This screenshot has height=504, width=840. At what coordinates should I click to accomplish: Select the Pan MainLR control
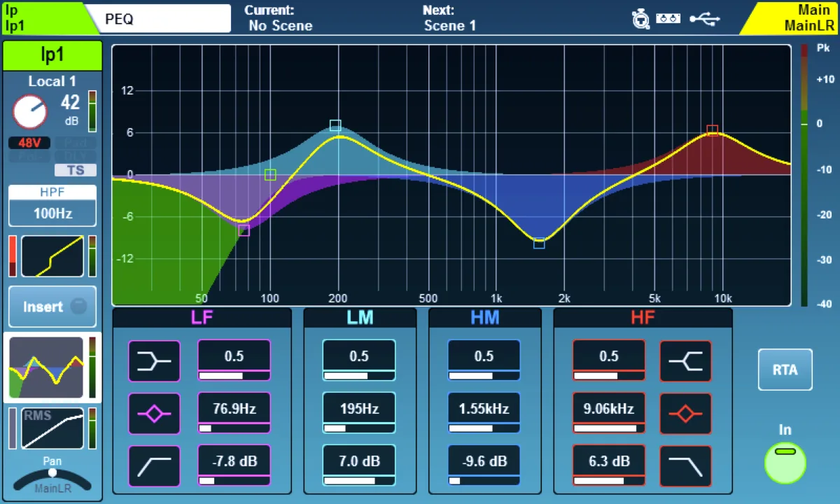click(x=52, y=477)
